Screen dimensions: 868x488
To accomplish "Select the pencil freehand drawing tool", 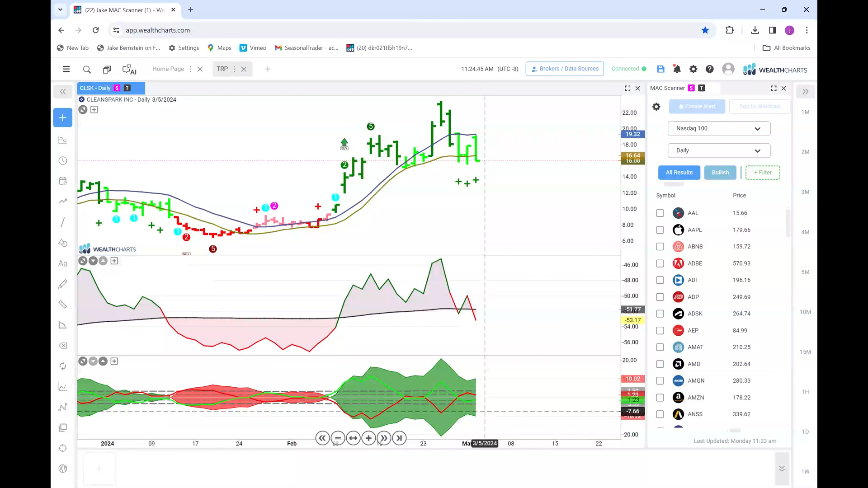I will click(x=63, y=284).
